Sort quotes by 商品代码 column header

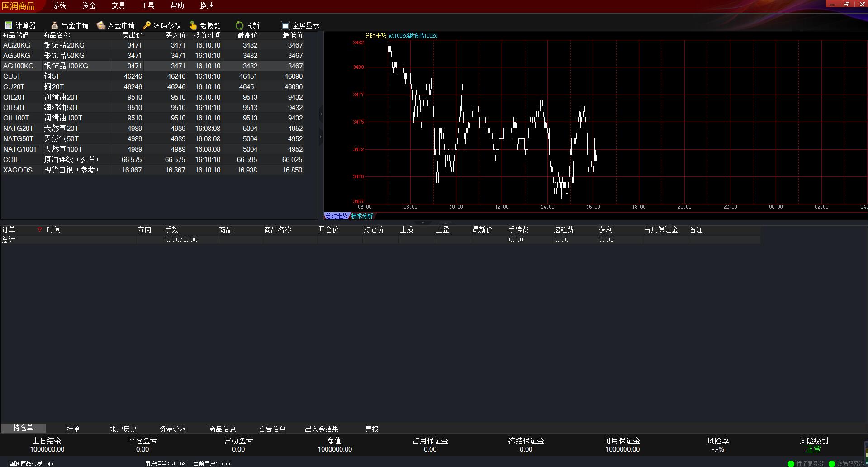pyautogui.click(x=15, y=35)
